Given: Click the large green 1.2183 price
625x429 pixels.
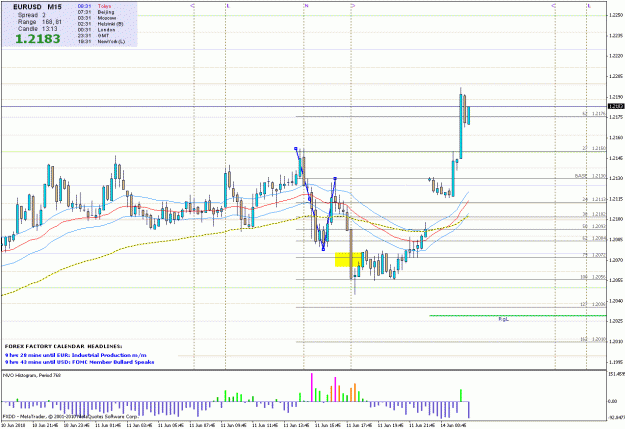Looking at the screenshot, I should point(38,39).
